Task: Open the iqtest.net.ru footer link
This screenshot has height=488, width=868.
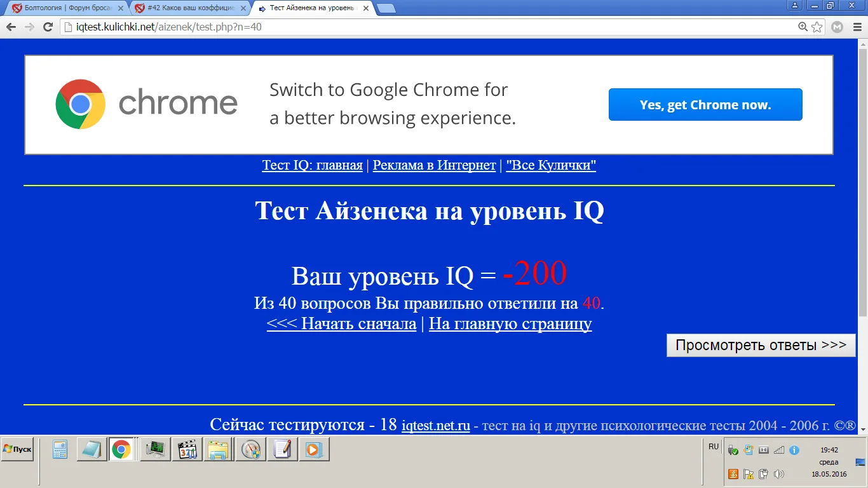Action: (436, 425)
